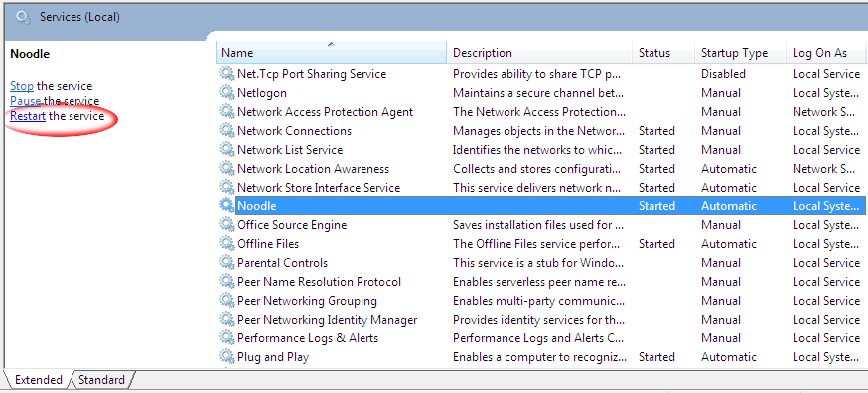Click the Network Location Awareness gear icon

click(227, 169)
